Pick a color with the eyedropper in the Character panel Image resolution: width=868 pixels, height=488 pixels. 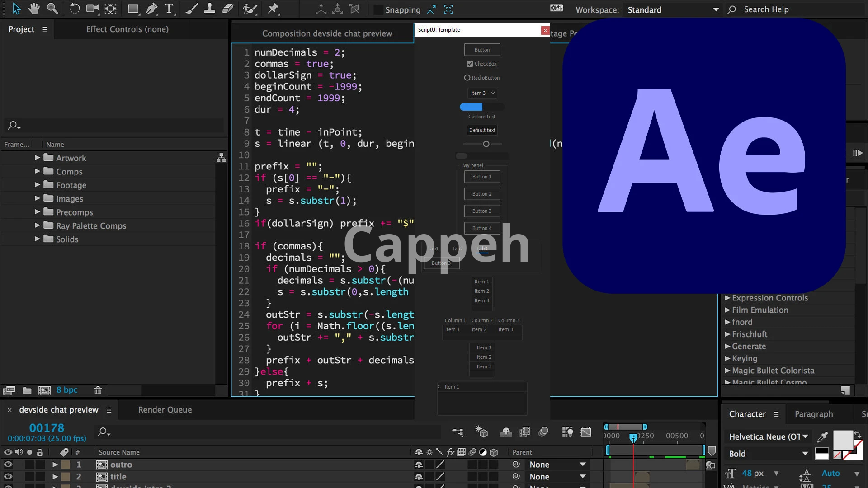pyautogui.click(x=822, y=436)
